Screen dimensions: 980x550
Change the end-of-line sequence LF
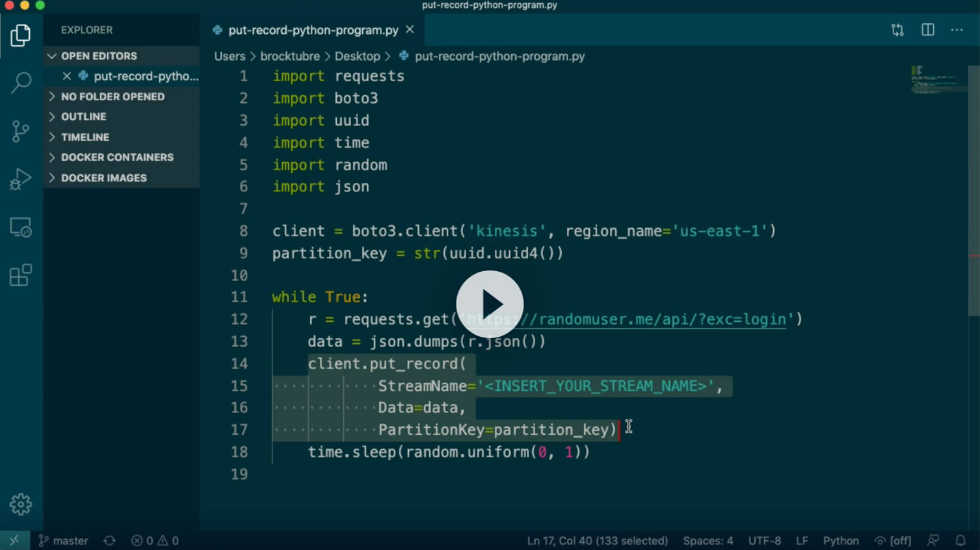coord(802,540)
